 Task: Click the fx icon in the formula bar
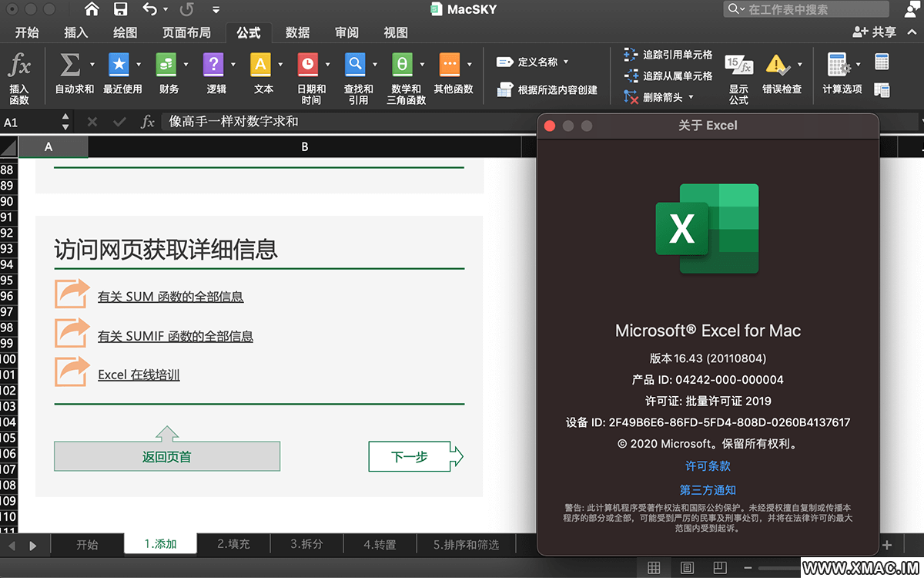click(148, 122)
